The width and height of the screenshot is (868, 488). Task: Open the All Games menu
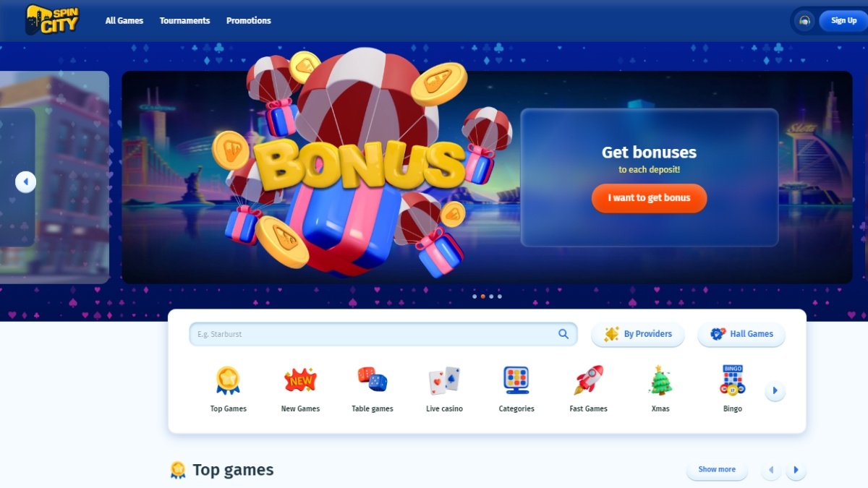[x=124, y=21]
